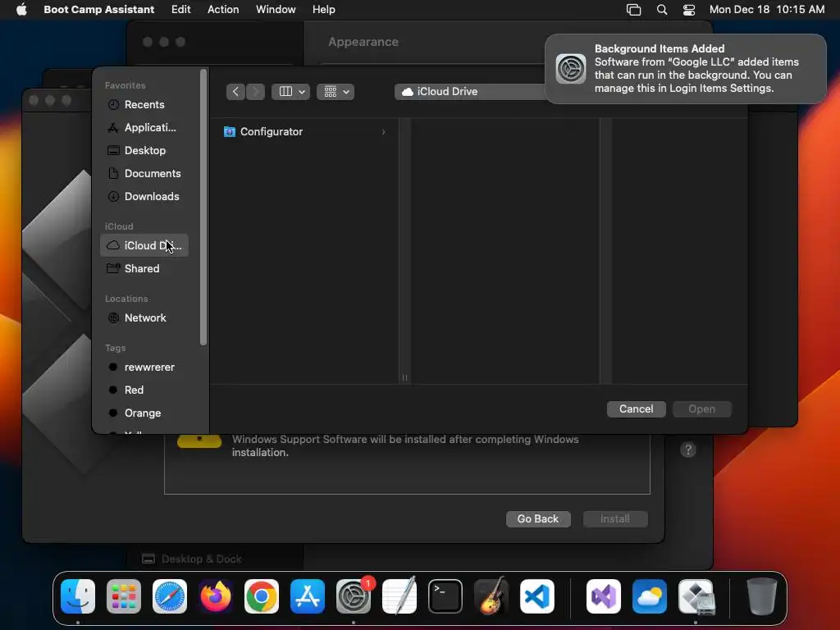Image resolution: width=840 pixels, height=630 pixels.
Task: Open Finder from the Dock
Action: pos(78,596)
